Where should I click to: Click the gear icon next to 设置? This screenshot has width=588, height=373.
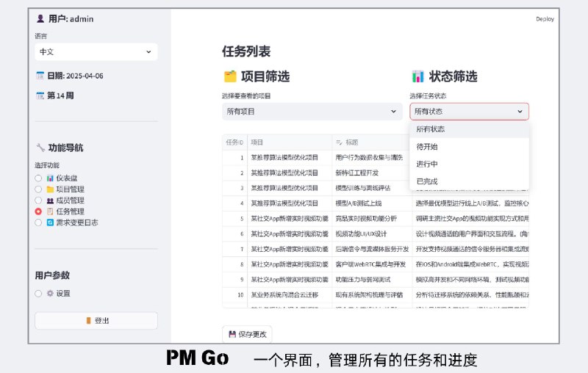tap(50, 293)
